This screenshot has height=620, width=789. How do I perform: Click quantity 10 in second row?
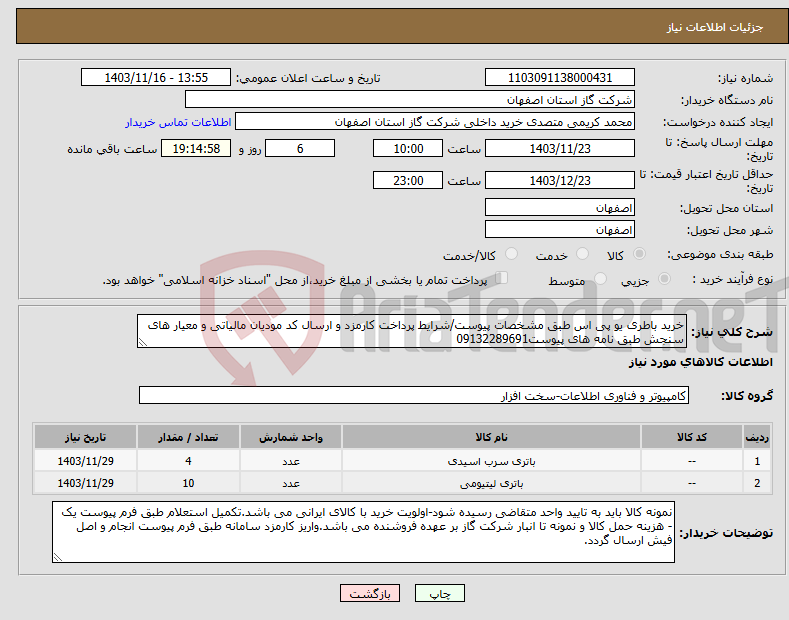(x=188, y=483)
